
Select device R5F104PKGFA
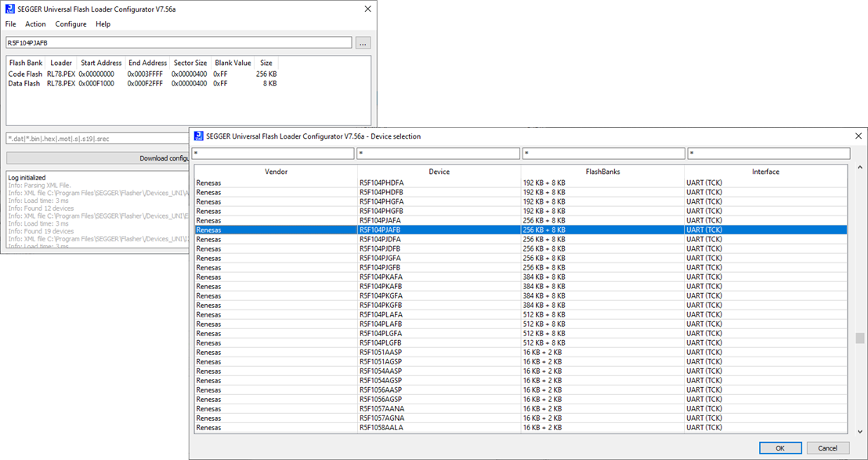pyautogui.click(x=521, y=295)
